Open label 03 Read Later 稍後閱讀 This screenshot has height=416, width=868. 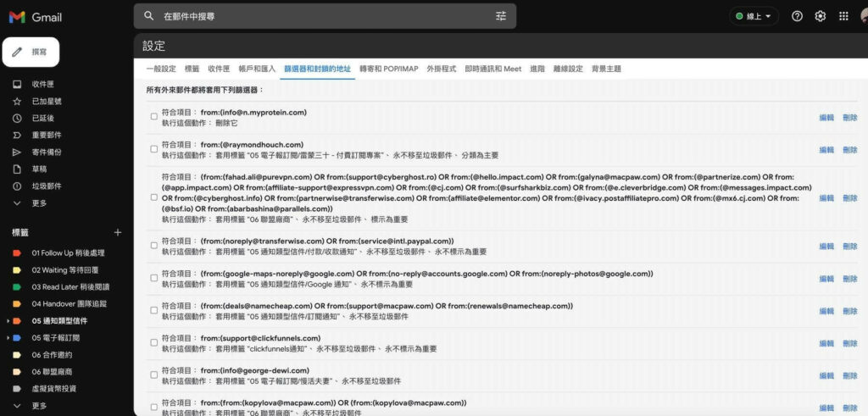pyautogui.click(x=70, y=286)
